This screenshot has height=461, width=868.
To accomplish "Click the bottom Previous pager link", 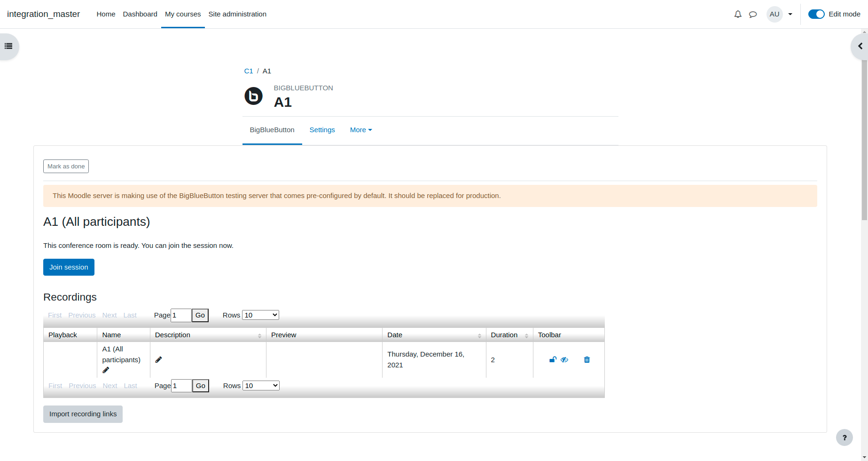I will click(x=82, y=386).
